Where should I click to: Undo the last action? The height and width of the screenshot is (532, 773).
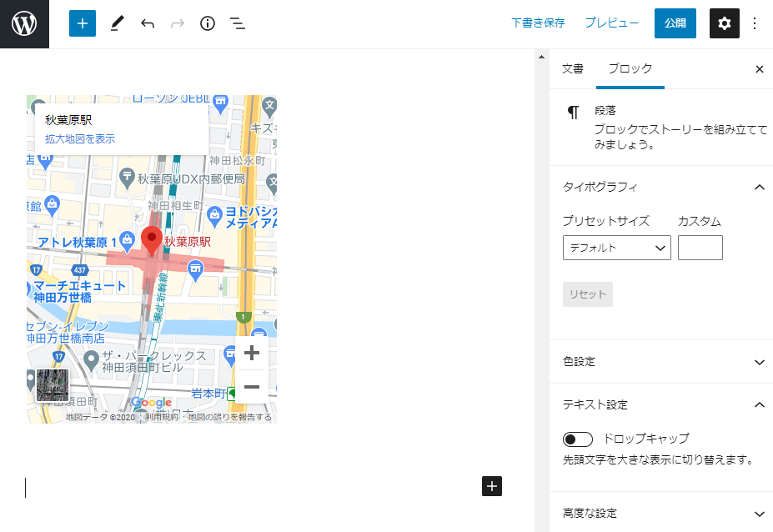pyautogui.click(x=148, y=23)
